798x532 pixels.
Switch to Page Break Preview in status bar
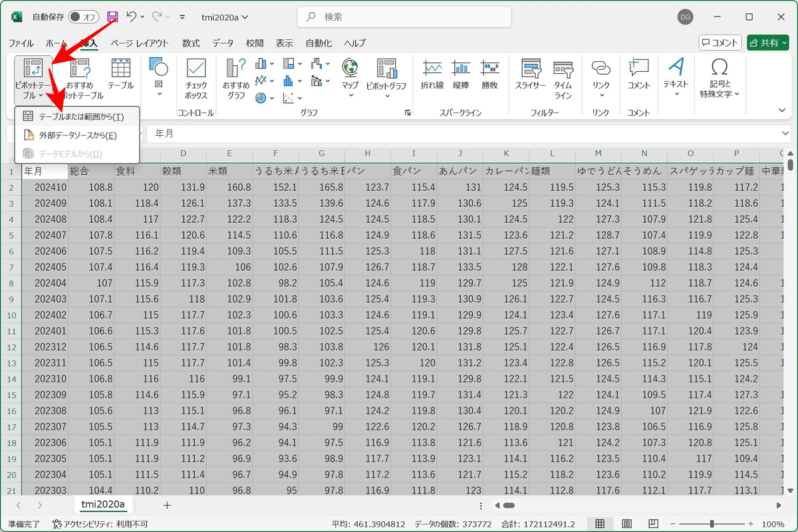click(x=653, y=524)
